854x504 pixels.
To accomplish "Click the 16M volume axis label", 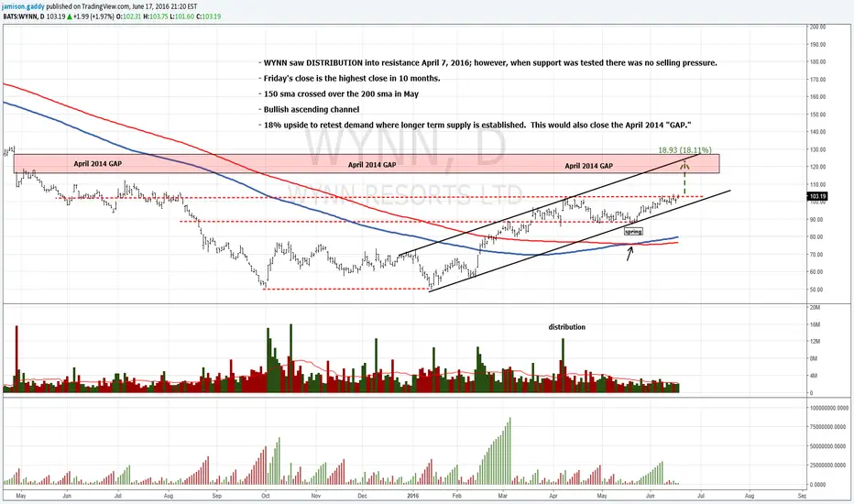I will click(815, 324).
